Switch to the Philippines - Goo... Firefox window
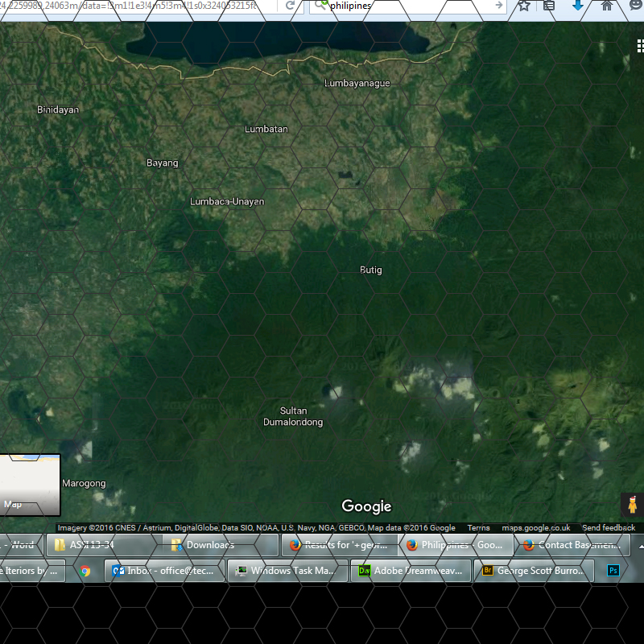The height and width of the screenshot is (644, 644). pos(456,545)
